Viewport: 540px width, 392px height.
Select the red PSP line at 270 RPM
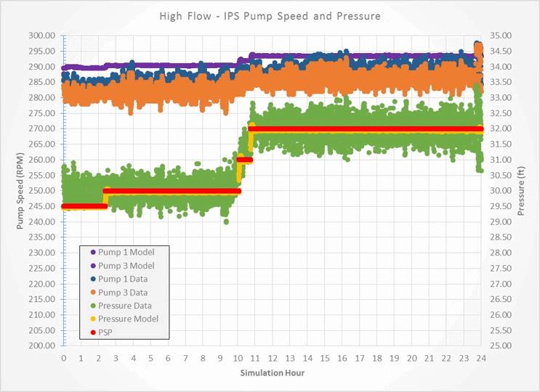click(x=363, y=129)
